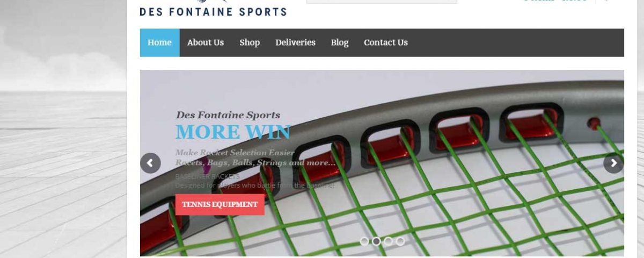Open the Contact Us page

coord(386,42)
